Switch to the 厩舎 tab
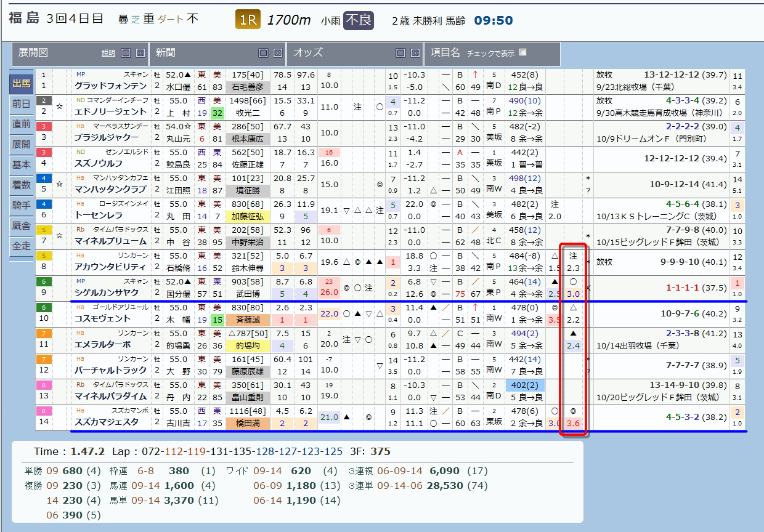Image resolution: width=764 pixels, height=532 pixels. click(x=22, y=226)
